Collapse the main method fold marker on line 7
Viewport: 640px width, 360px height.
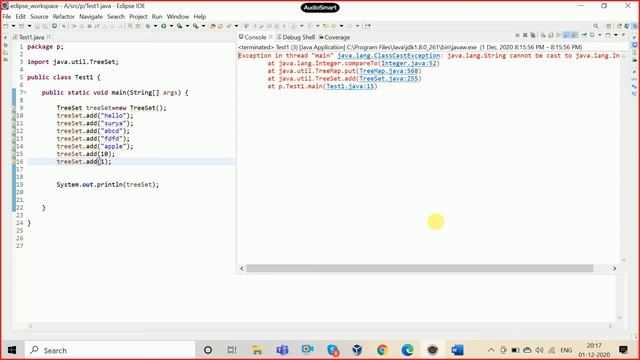point(25,93)
